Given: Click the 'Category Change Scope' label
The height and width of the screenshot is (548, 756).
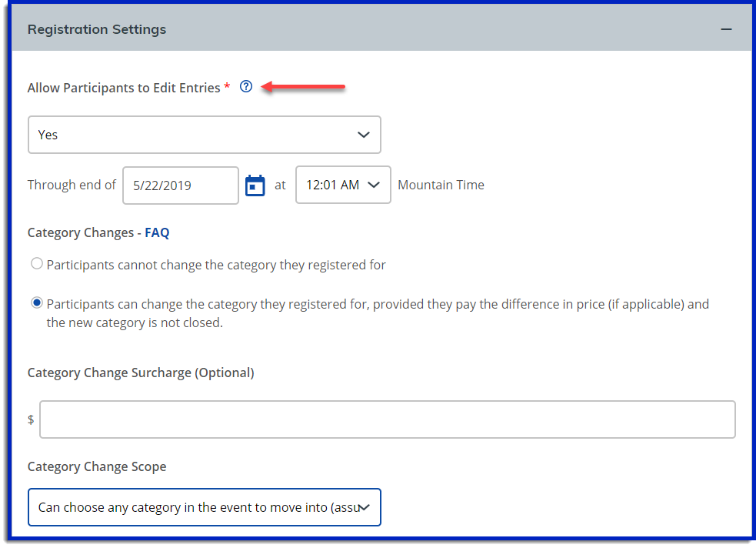Looking at the screenshot, I should click(97, 466).
